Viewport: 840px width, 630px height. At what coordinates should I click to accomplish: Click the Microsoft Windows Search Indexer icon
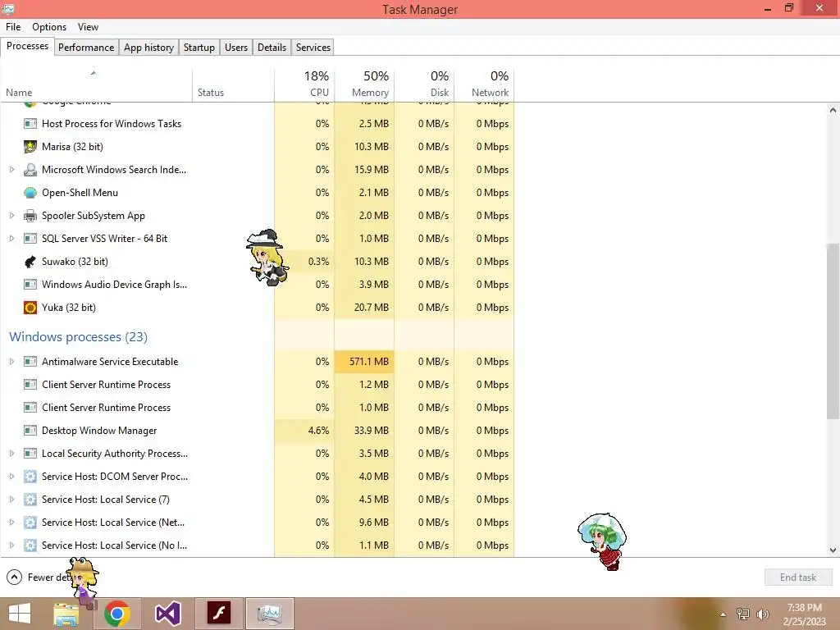[x=30, y=170]
